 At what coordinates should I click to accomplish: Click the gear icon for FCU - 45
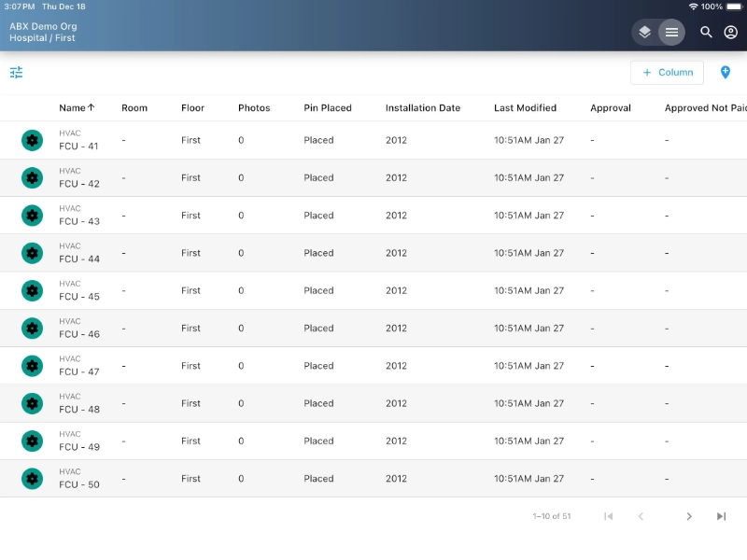33,290
